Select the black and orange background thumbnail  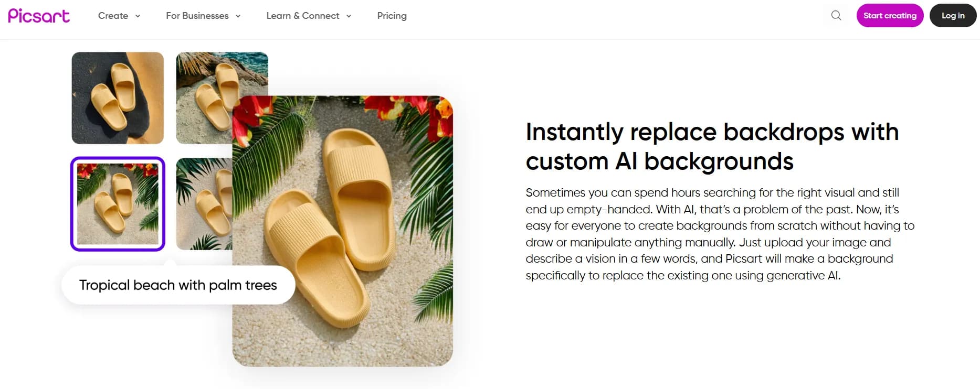point(118,98)
